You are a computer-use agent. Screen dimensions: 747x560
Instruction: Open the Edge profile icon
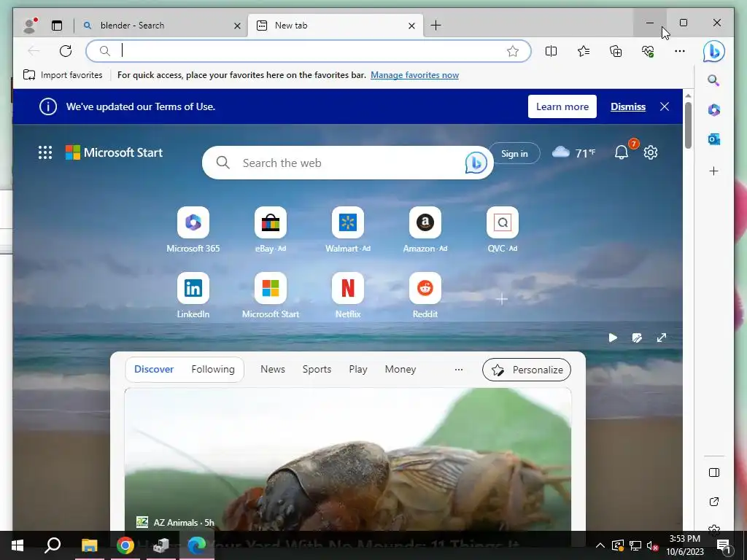[30, 26]
